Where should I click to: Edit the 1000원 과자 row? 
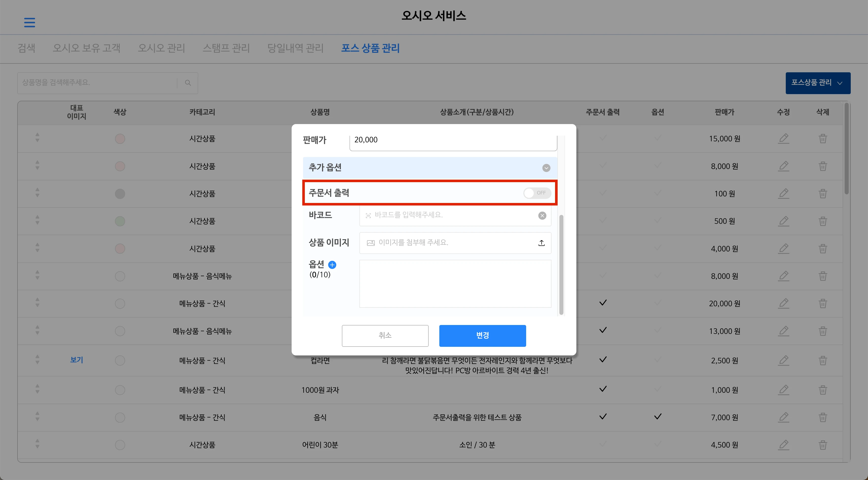[x=783, y=390]
